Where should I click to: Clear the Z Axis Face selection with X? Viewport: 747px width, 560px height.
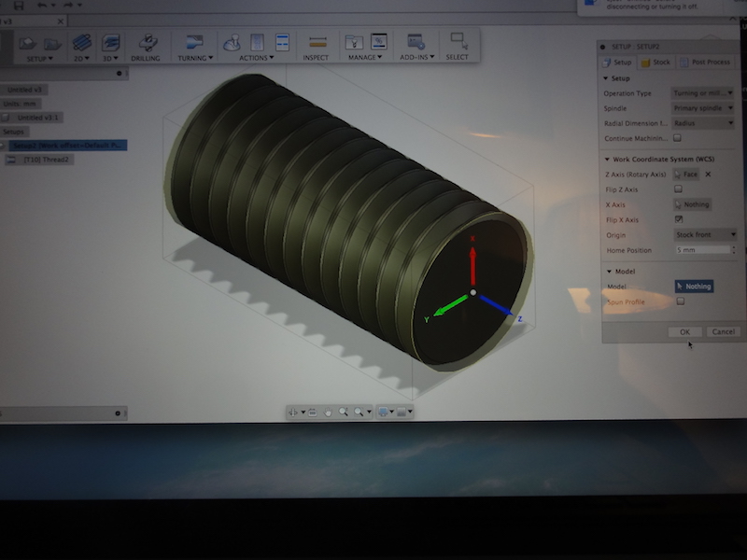[x=708, y=175]
